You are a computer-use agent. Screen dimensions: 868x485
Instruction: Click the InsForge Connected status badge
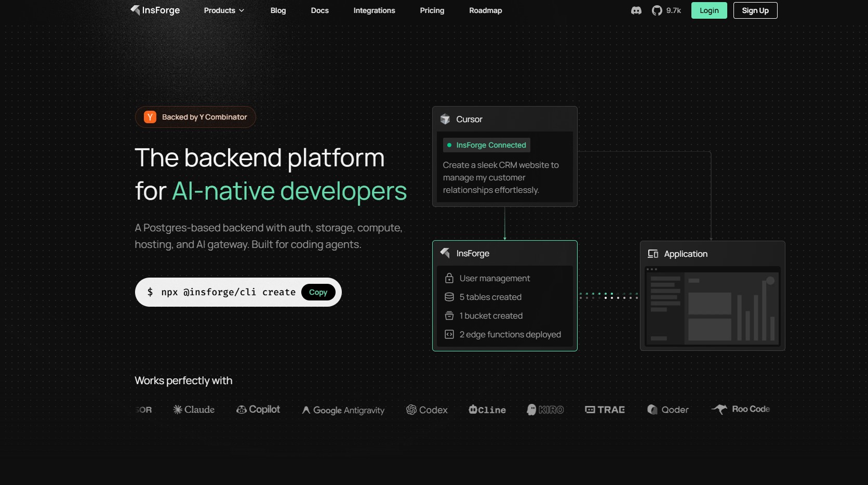[487, 145]
